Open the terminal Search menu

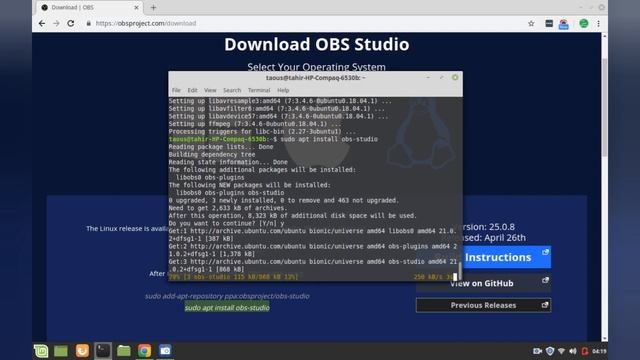[x=232, y=90]
